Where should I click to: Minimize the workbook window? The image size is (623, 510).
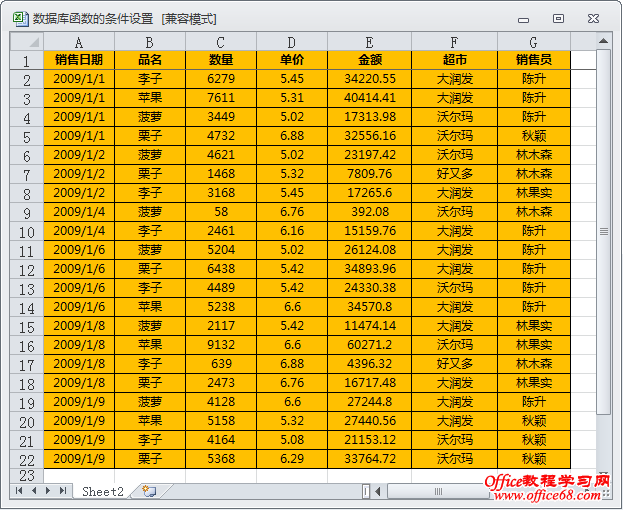pyautogui.click(x=524, y=19)
